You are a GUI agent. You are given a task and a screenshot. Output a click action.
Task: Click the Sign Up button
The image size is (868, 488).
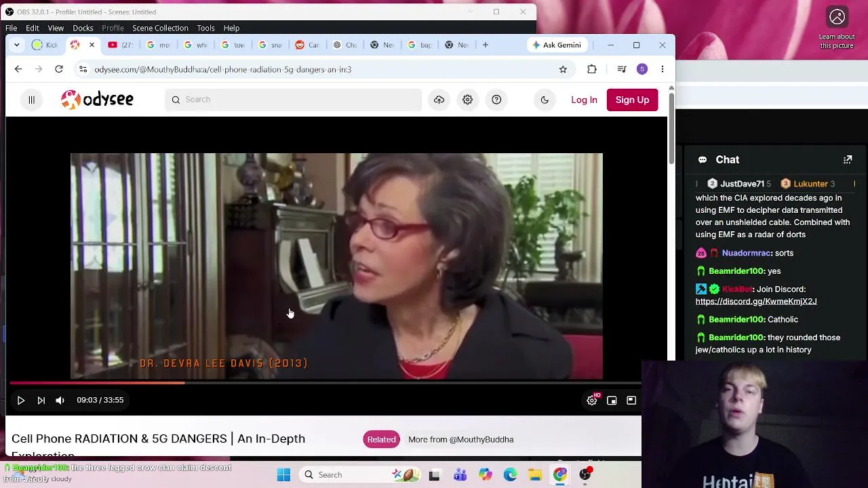pyautogui.click(x=632, y=100)
